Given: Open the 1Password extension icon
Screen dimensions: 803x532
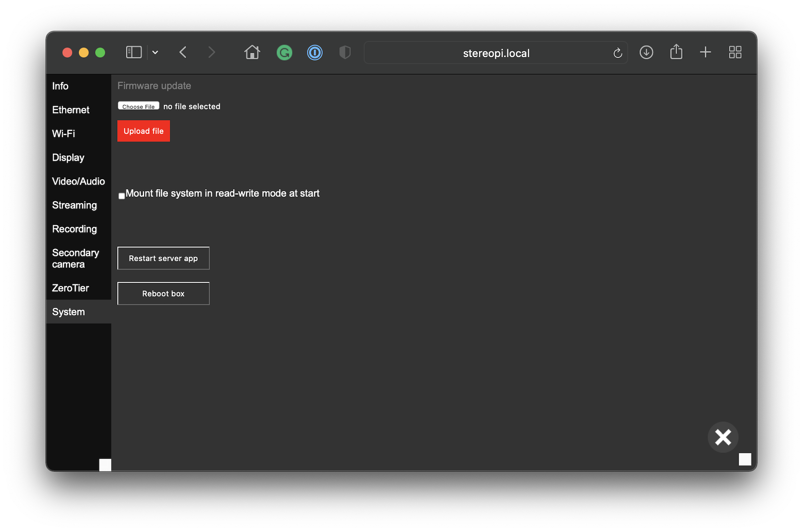Looking at the screenshot, I should [x=315, y=53].
